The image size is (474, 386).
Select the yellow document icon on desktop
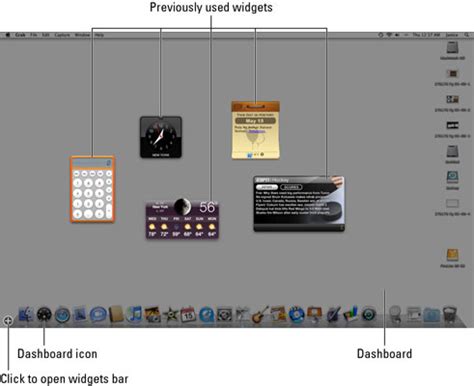point(452,255)
